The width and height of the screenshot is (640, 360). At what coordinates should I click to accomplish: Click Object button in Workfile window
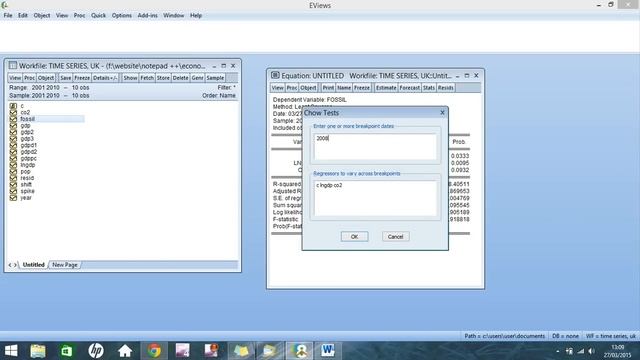point(46,78)
